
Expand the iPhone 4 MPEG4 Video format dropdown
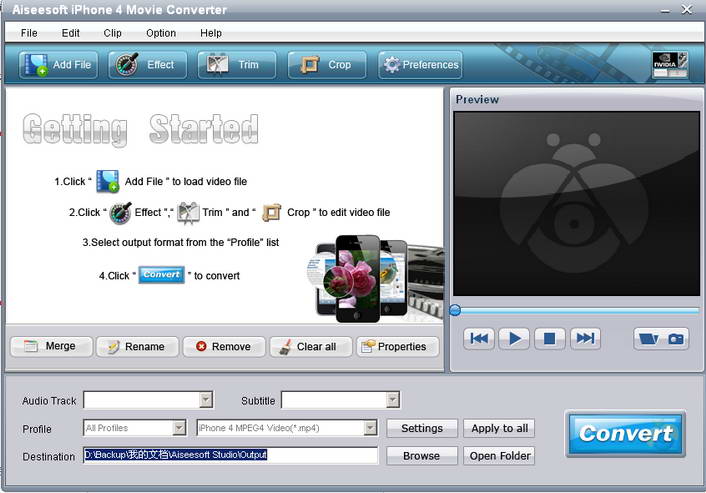tap(371, 428)
